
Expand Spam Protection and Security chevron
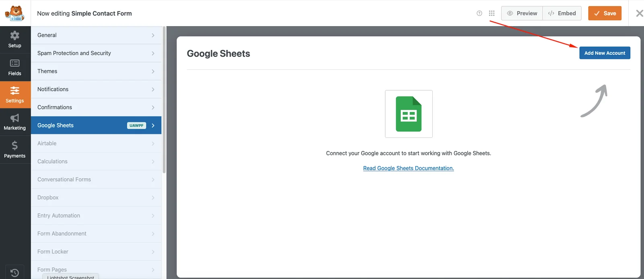(x=153, y=53)
